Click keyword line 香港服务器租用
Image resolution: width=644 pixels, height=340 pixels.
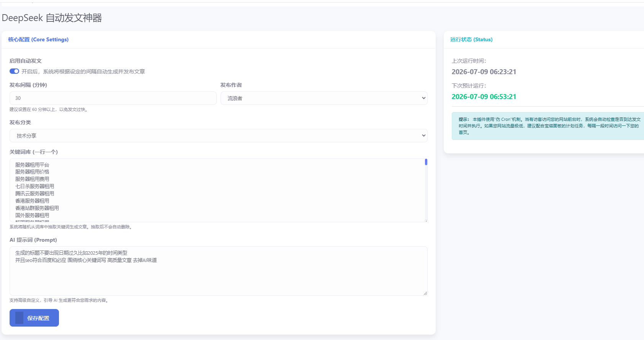pos(32,201)
